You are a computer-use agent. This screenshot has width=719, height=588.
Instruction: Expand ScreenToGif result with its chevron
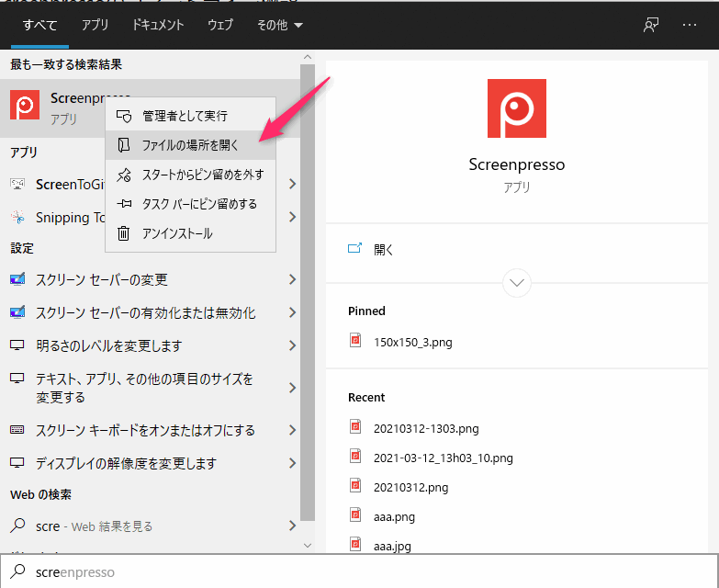tap(293, 184)
